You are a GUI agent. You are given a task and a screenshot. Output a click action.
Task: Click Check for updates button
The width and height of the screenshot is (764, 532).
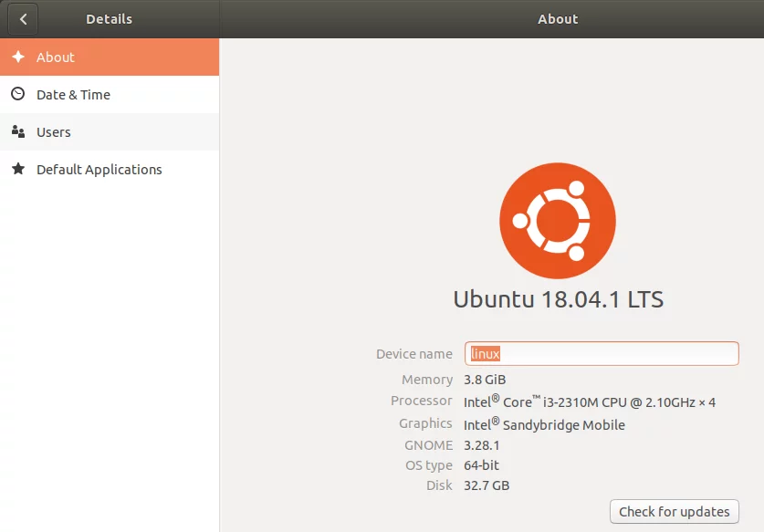[675, 512]
